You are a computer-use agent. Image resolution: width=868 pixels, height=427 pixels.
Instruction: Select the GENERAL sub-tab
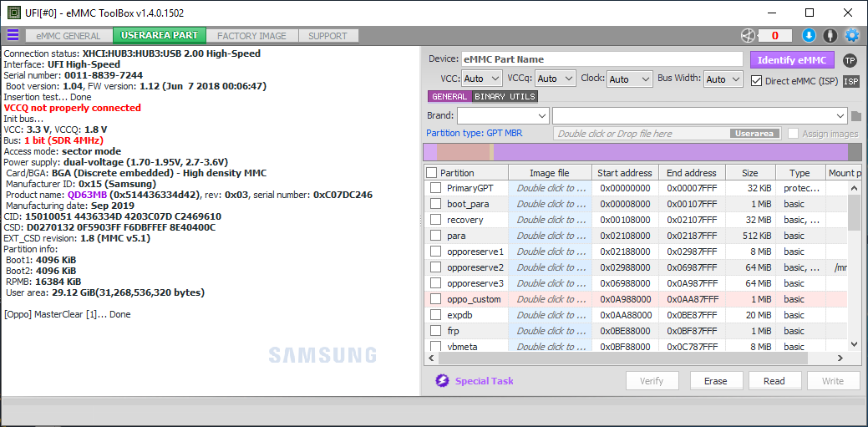(x=449, y=96)
